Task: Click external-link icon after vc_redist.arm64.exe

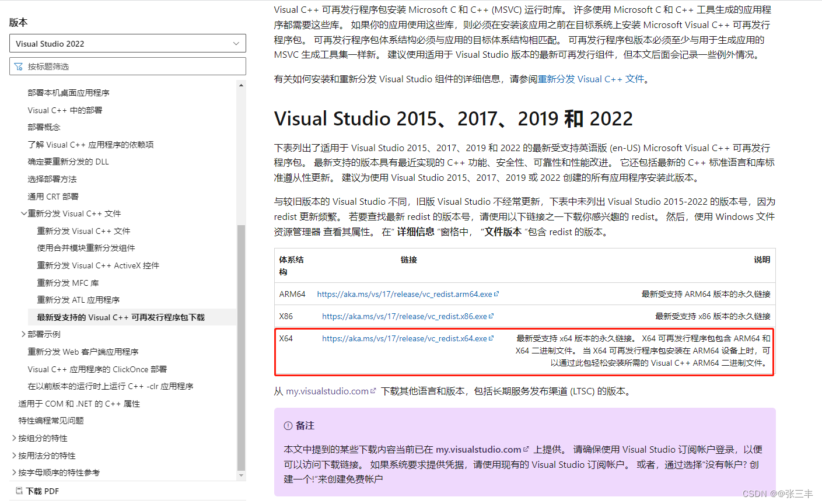Action: [x=496, y=294]
